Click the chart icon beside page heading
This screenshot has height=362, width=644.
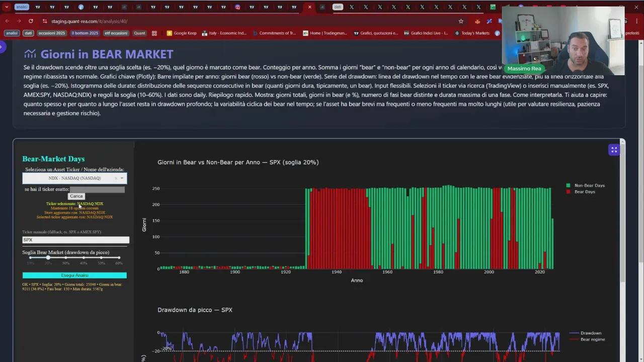[x=30, y=54]
